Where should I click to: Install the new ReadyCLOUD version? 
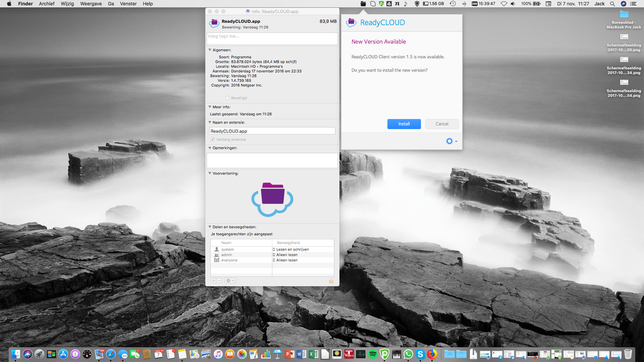pos(404,124)
